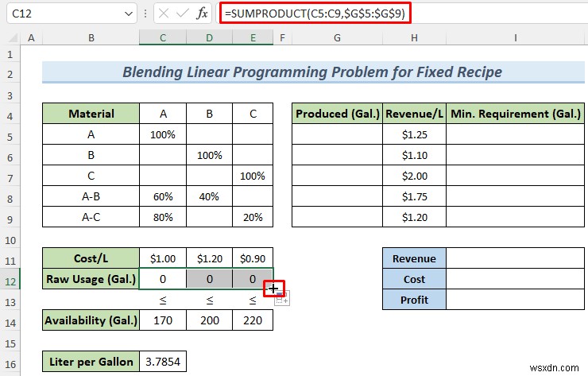Click the Profit label in summary table

(414, 300)
